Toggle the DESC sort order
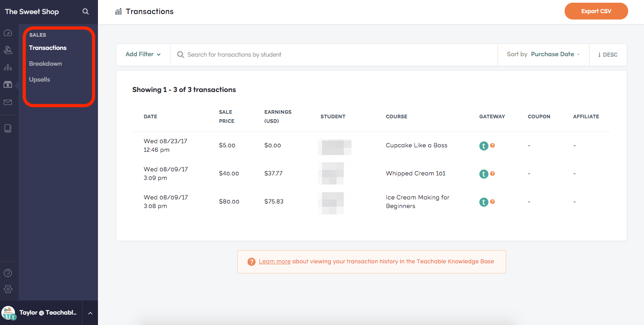 (x=608, y=54)
